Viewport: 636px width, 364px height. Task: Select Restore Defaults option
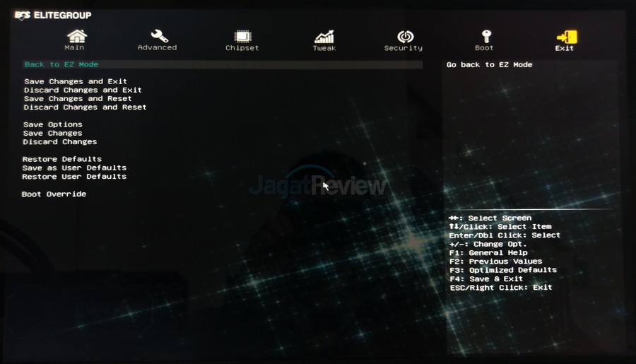(x=62, y=159)
